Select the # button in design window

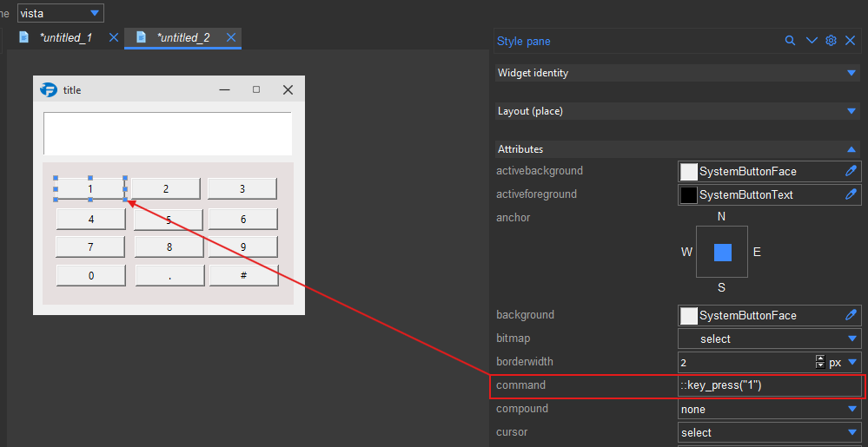pos(243,275)
